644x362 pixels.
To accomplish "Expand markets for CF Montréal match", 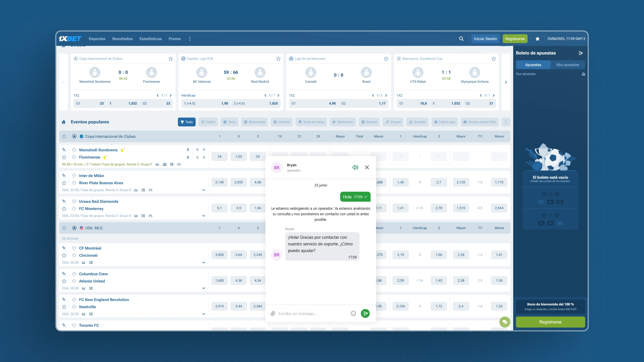I will pyautogui.click(x=204, y=263).
